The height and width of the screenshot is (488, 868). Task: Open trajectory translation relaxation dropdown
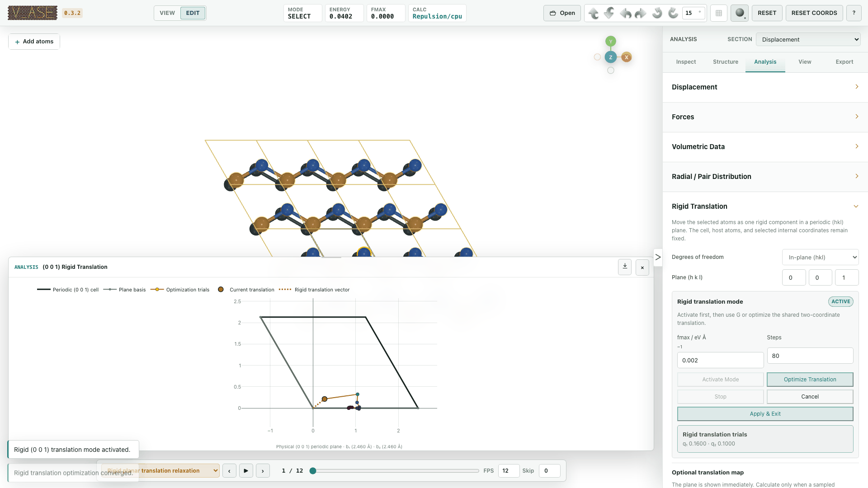[160, 471]
